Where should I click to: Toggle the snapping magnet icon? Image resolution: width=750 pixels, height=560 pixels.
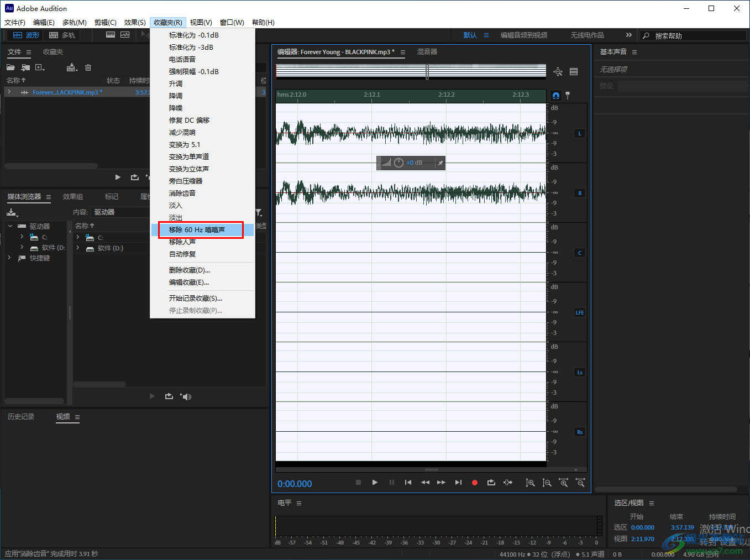556,96
